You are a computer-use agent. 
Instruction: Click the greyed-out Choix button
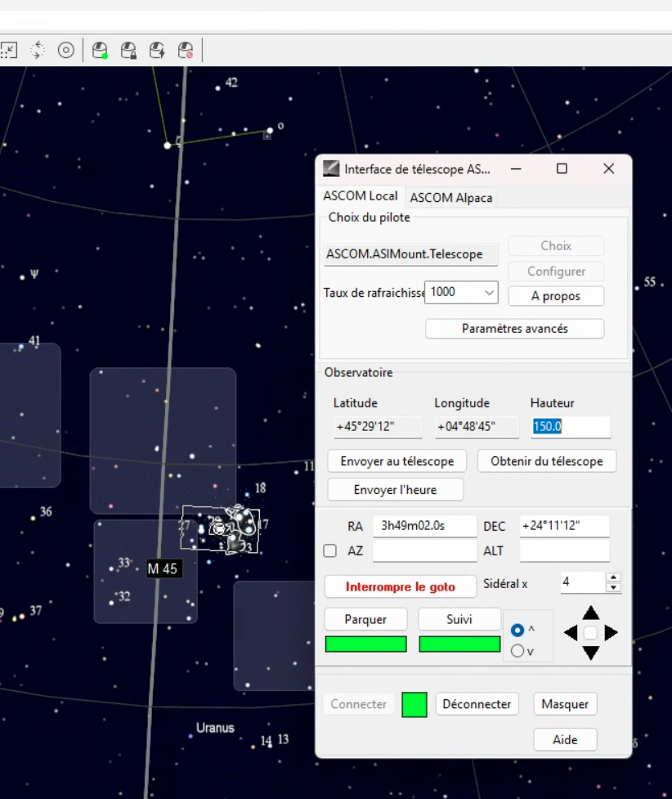tap(556, 246)
